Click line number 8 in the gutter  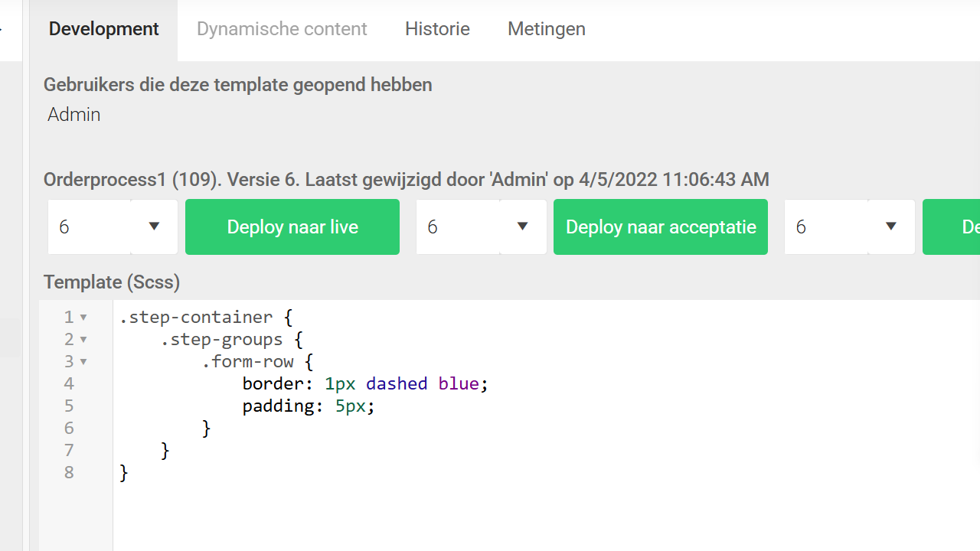click(69, 472)
